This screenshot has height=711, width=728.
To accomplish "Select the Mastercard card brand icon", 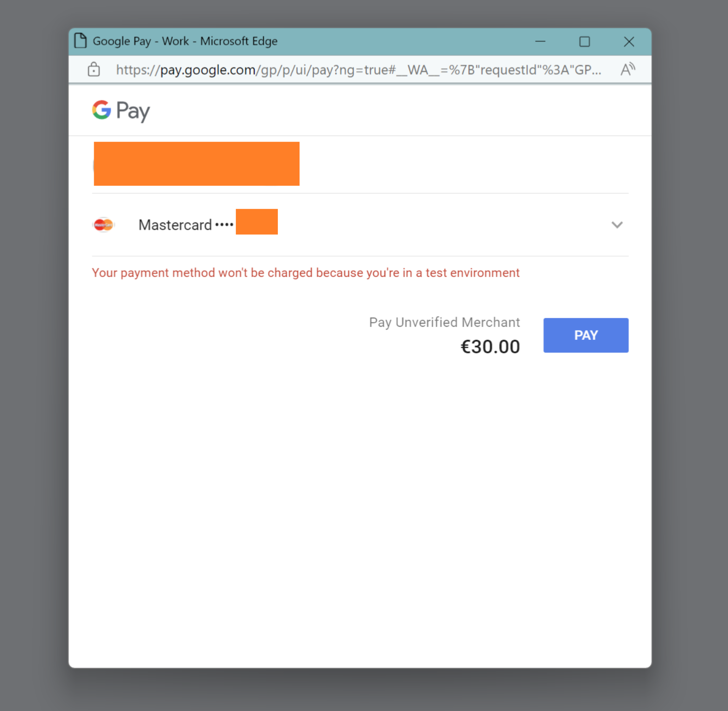I will pyautogui.click(x=104, y=224).
